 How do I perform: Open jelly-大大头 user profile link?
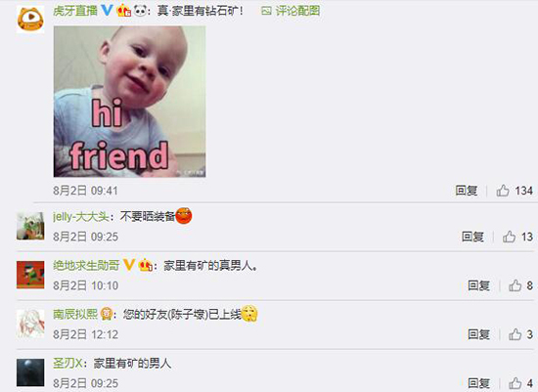click(80, 216)
